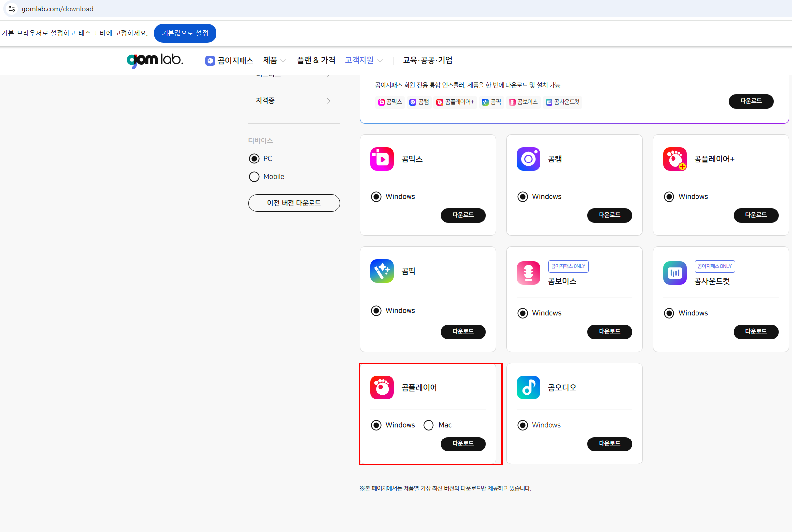Screen dimensions: 792x532
Task: Click the GOM Player app icon
Action: (382, 388)
